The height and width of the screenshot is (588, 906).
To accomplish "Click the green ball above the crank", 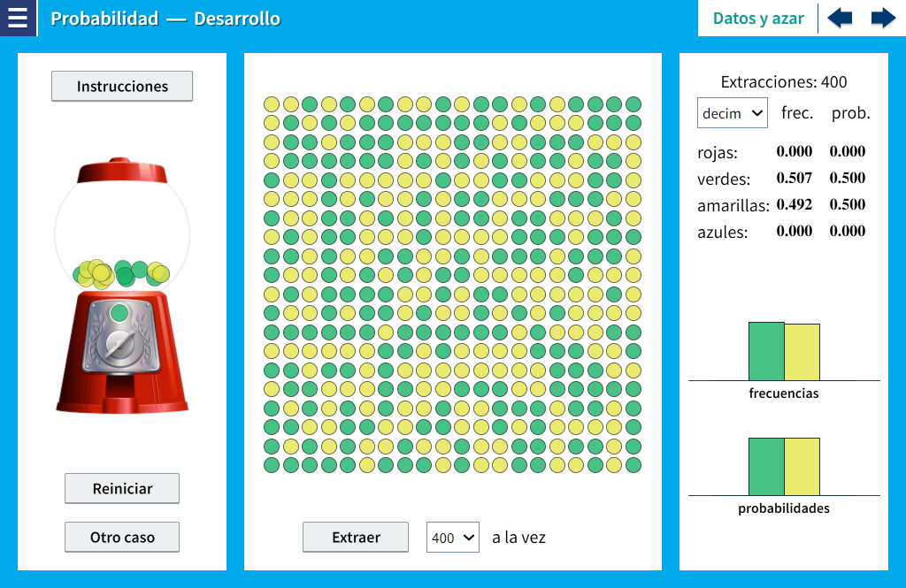I will point(119,312).
